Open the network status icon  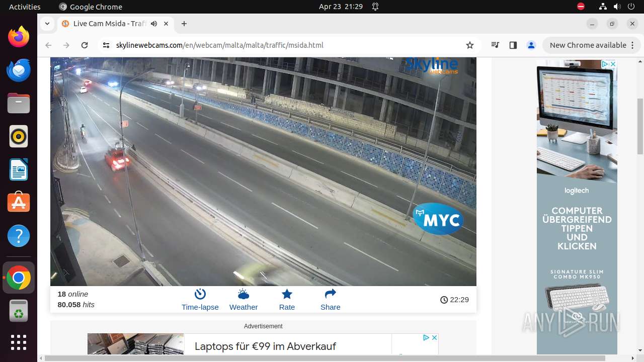tap(603, 7)
